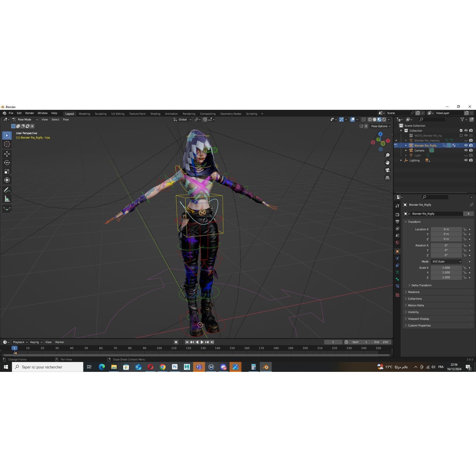The height and width of the screenshot is (476, 476).
Task: Expand the Pose Options popover
Action: point(381,126)
